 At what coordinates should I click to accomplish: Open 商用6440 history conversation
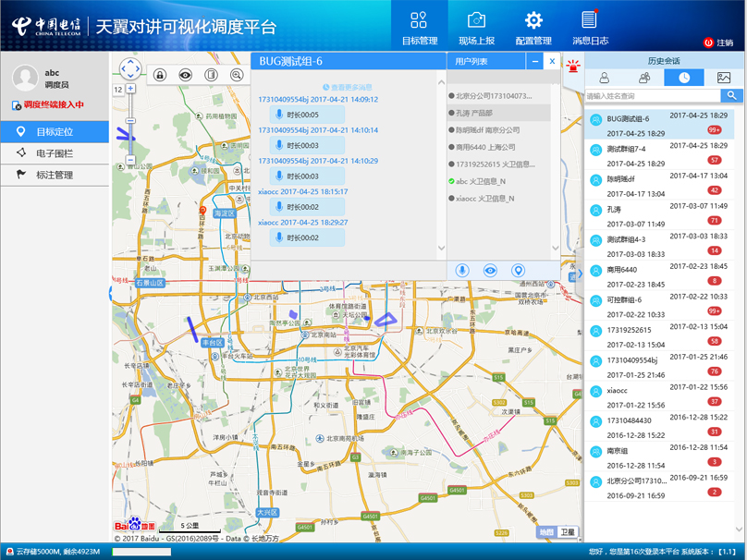click(659, 275)
